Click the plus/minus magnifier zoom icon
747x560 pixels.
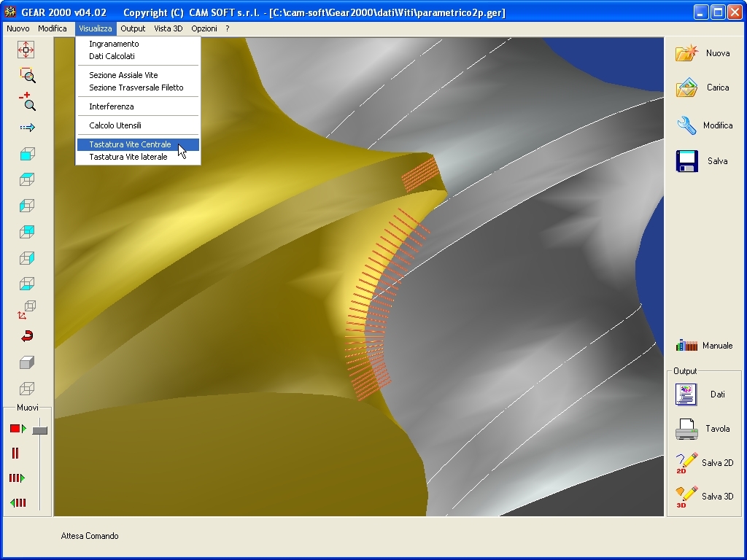point(27,101)
